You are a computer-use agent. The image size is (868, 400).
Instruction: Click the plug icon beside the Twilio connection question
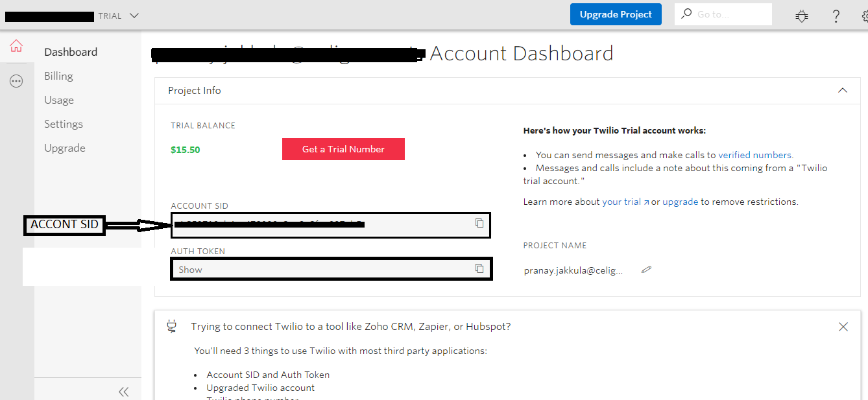[x=172, y=327]
